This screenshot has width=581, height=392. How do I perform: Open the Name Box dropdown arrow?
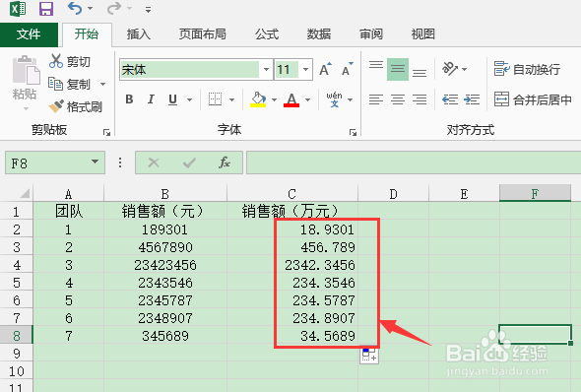click(x=96, y=162)
